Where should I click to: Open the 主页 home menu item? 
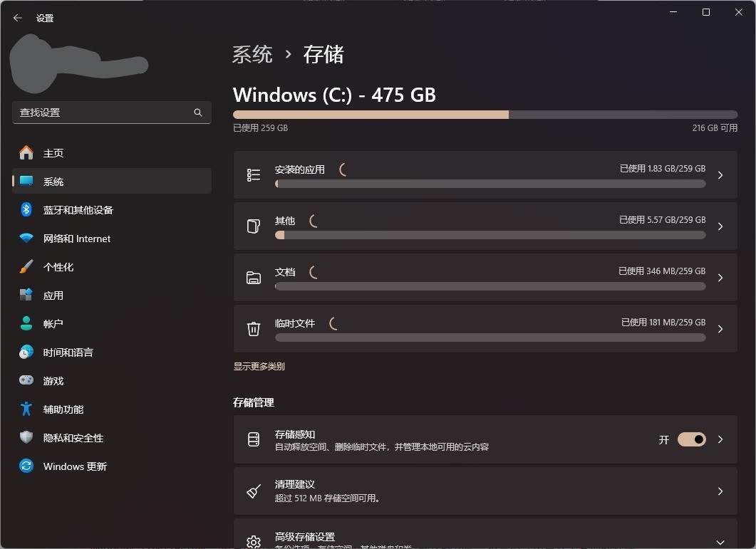pos(53,153)
